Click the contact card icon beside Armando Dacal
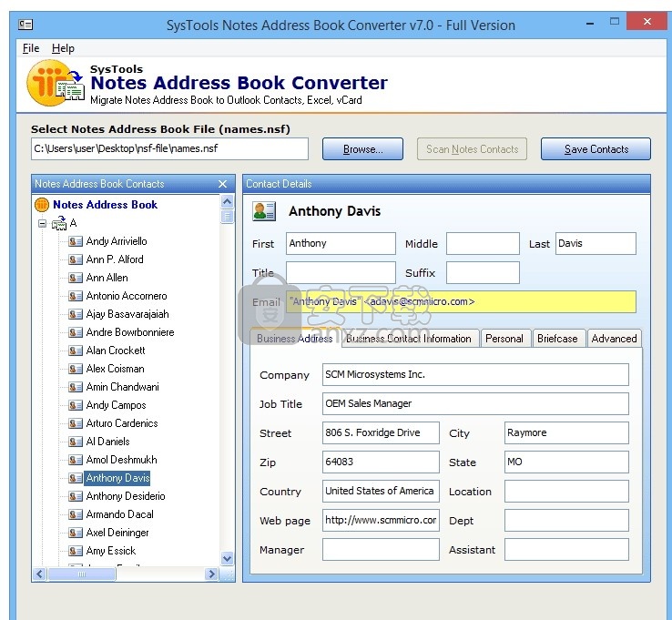Viewport: 672px width, 620px height. click(x=76, y=514)
